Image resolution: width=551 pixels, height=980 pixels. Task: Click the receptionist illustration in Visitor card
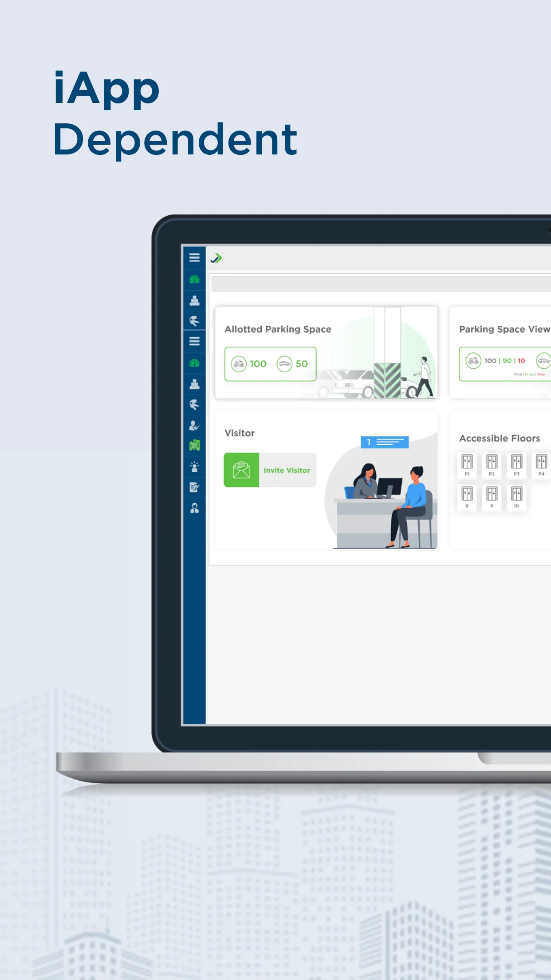382,493
